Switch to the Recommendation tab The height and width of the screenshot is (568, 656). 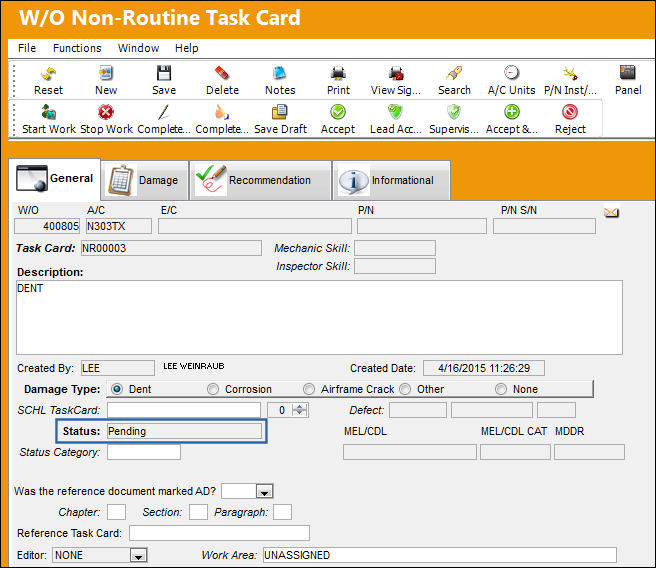[260, 180]
